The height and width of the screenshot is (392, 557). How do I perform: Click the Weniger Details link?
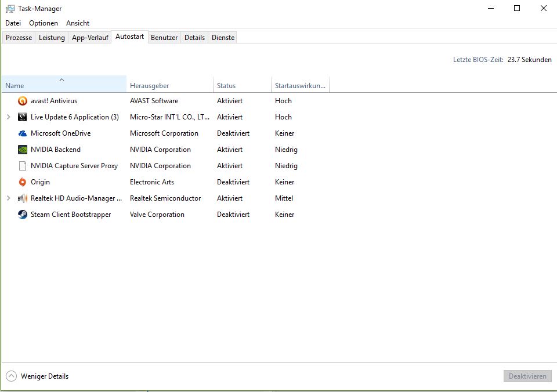(x=45, y=376)
